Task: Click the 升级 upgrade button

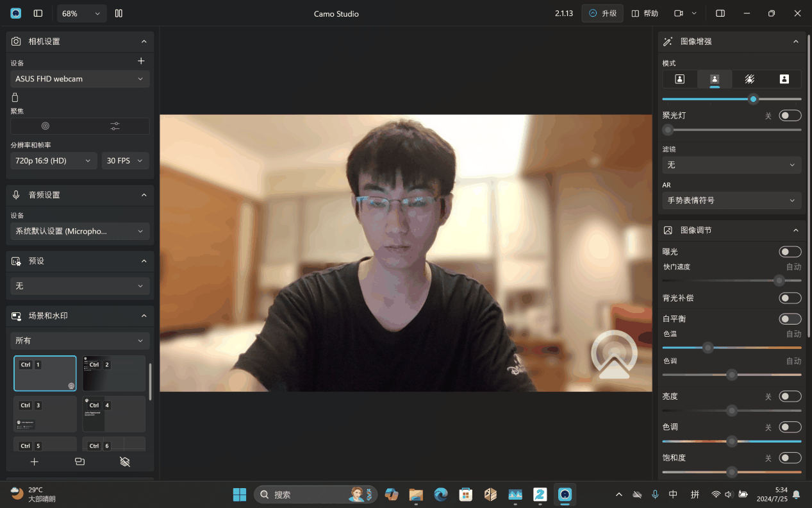Action: coord(602,13)
